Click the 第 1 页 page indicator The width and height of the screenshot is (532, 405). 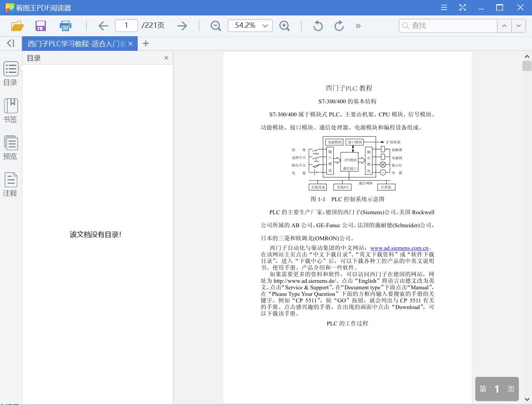(x=497, y=389)
